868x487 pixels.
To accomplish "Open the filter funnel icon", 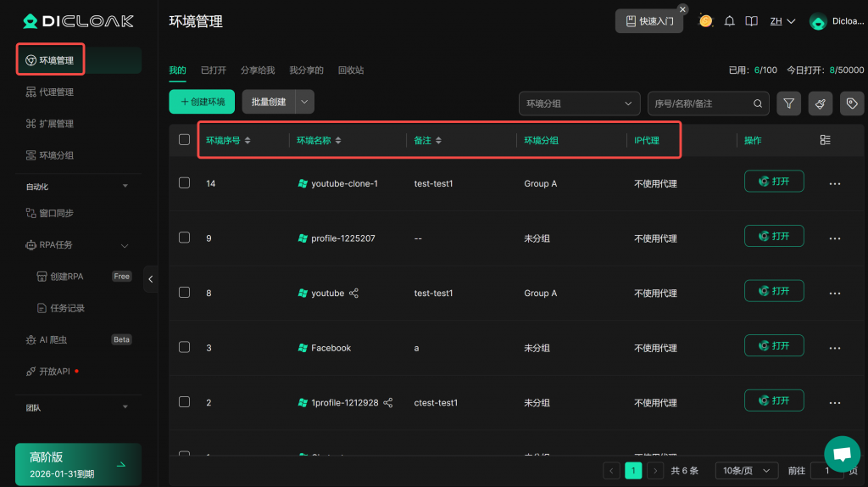I will [x=788, y=104].
